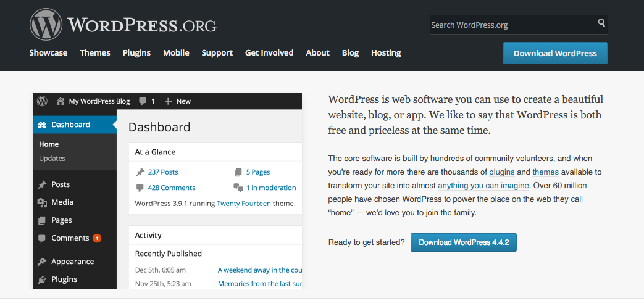Viewport: 644px width, 306px height.
Task: Open the 'themes' link in the paragraph
Action: pos(545,172)
